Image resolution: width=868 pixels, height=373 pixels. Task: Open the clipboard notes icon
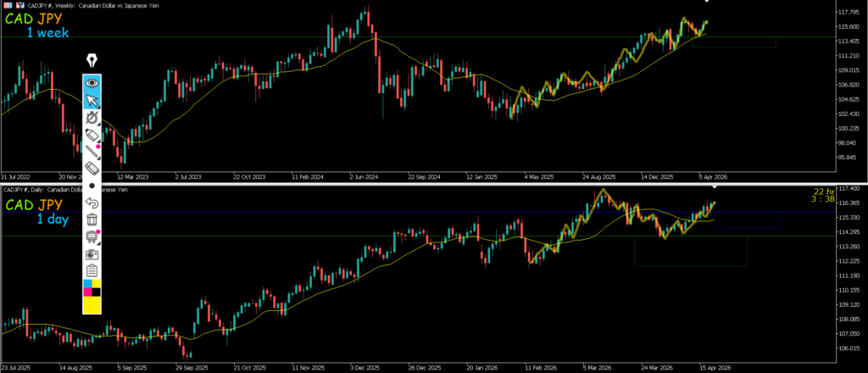tap(92, 270)
